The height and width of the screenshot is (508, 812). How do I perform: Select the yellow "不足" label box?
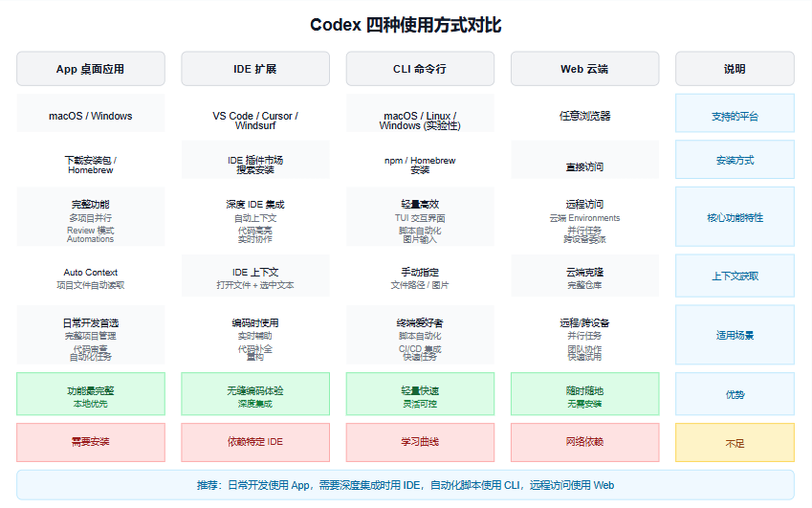point(735,443)
